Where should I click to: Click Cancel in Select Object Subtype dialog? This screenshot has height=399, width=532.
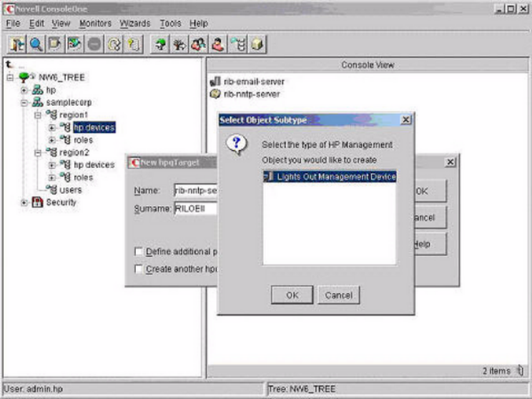pyautogui.click(x=339, y=295)
